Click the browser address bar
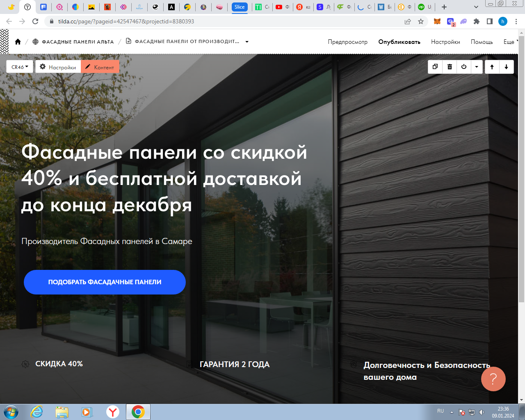The width and height of the screenshot is (525, 420). [226, 21]
